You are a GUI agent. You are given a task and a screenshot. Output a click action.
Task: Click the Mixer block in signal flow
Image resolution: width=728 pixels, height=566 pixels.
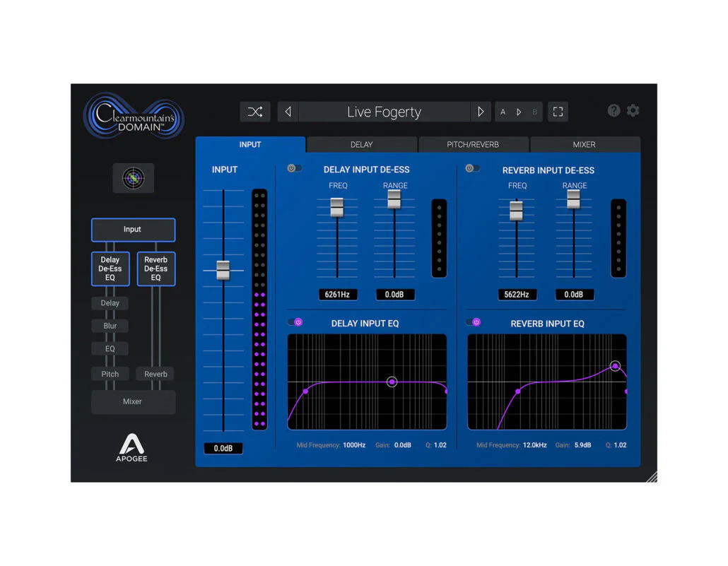133,401
